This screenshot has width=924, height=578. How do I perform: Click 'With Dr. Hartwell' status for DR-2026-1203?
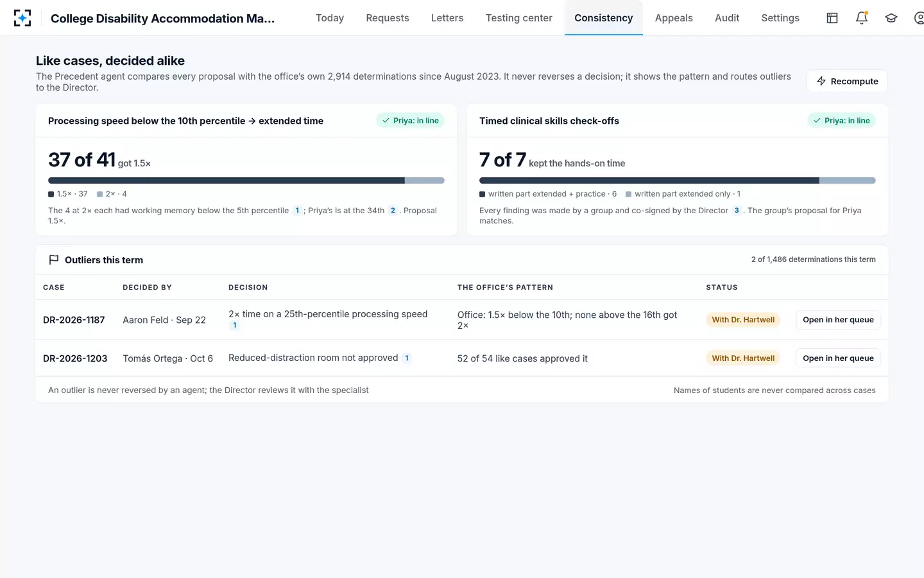pos(743,358)
